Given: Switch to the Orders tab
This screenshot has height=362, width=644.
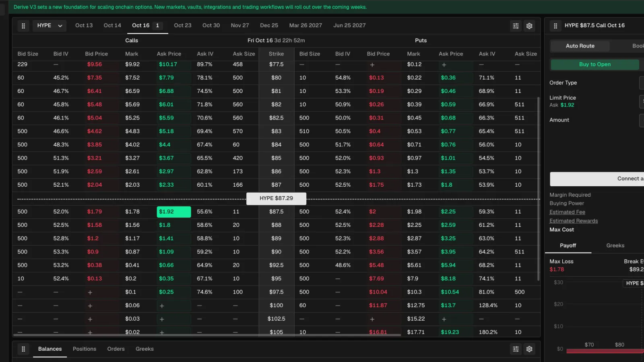Looking at the screenshot, I should (x=116, y=349).
